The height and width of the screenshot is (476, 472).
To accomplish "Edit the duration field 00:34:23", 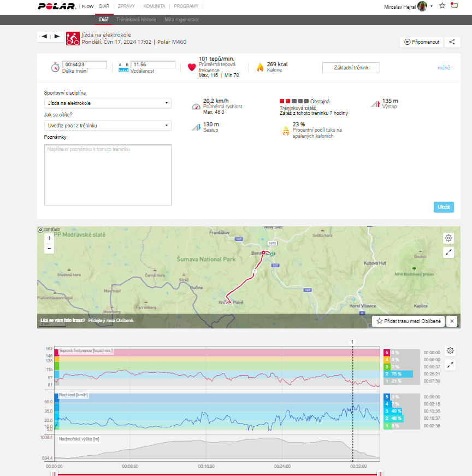I will point(85,64).
